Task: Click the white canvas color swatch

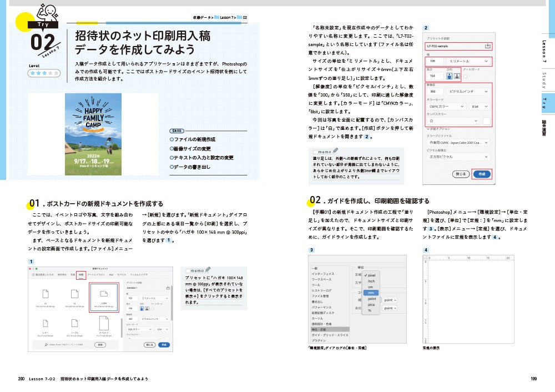Action: [x=487, y=120]
